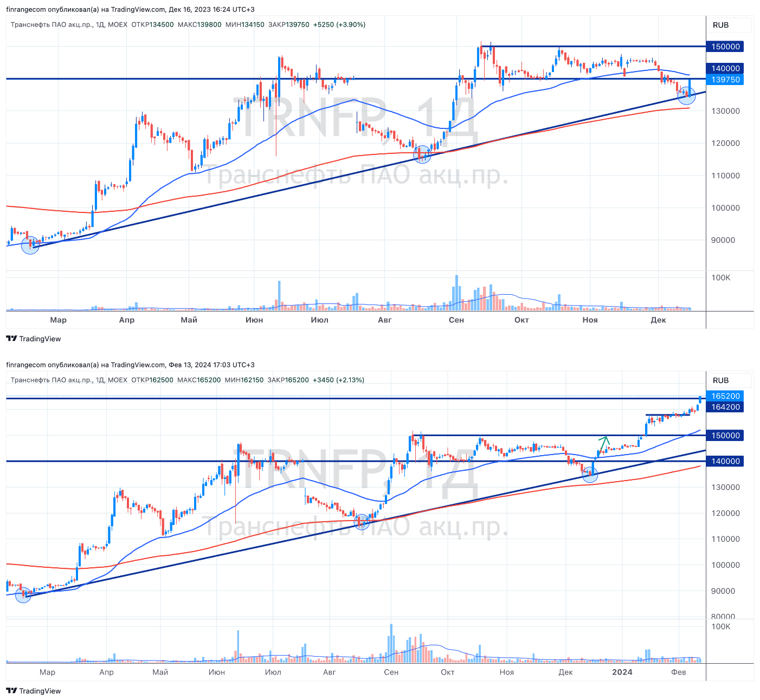Image resolution: width=760 pixels, height=700 pixels.
Task: Select the RUB currency box on lower chart
Action: tap(730, 380)
